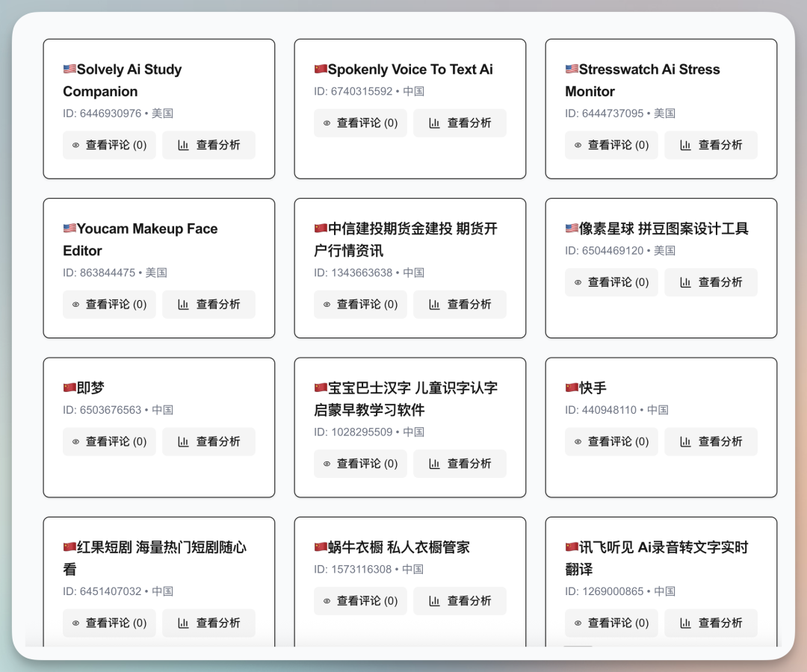Screen dimensions: 807x672
Task: Open 查看评论 for 快手
Action: tap(611, 442)
